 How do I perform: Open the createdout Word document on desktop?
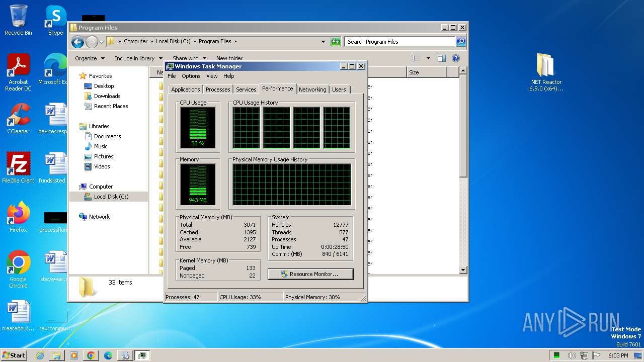click(x=18, y=316)
